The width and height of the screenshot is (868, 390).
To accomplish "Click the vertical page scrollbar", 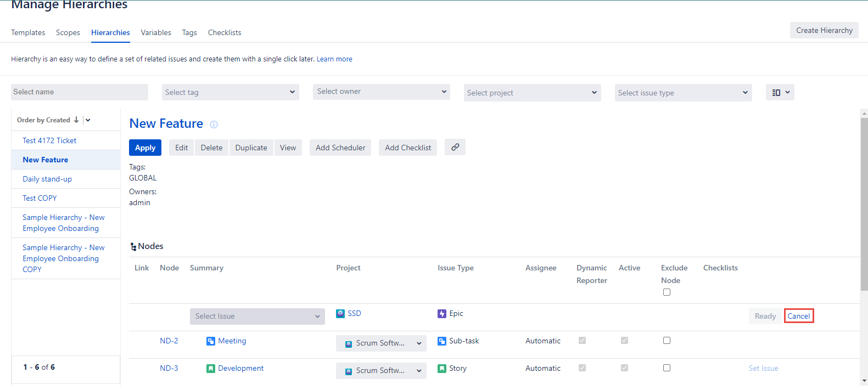I will point(864,203).
